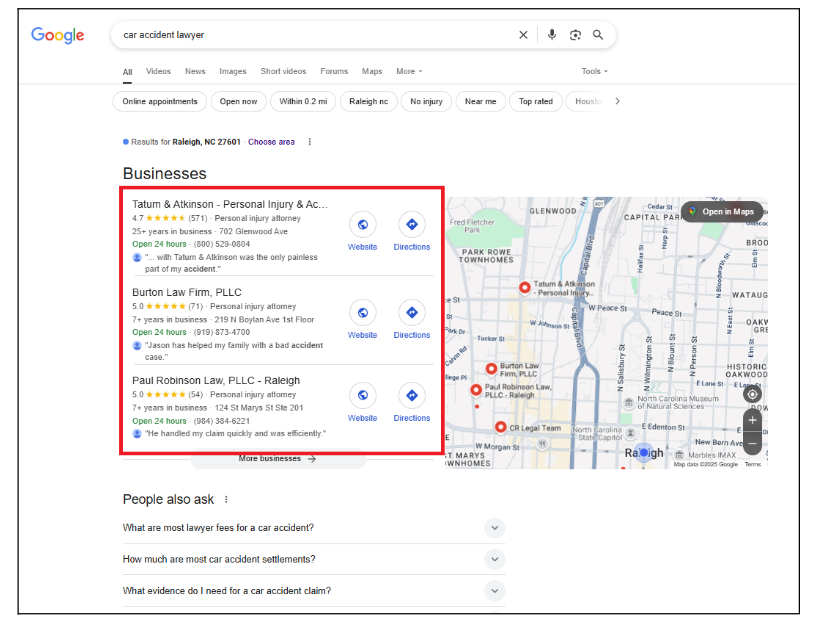Open Tatum & Atkinson Website globe icon
This screenshot has width=819, height=622.
point(362,225)
